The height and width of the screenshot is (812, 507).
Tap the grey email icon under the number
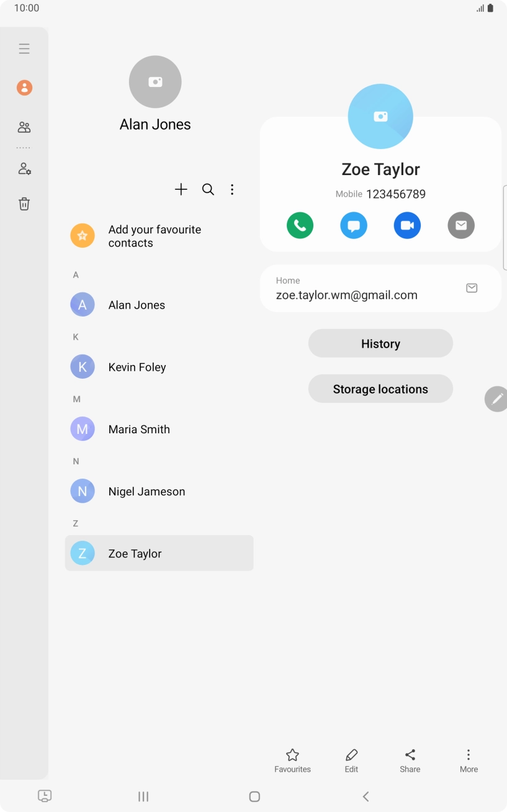point(461,225)
